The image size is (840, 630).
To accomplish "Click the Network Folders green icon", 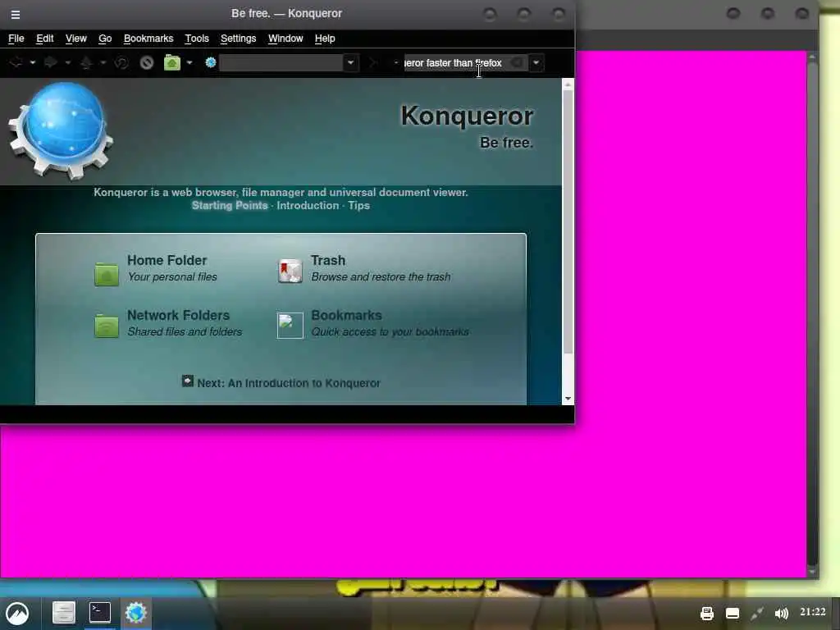I will [107, 325].
